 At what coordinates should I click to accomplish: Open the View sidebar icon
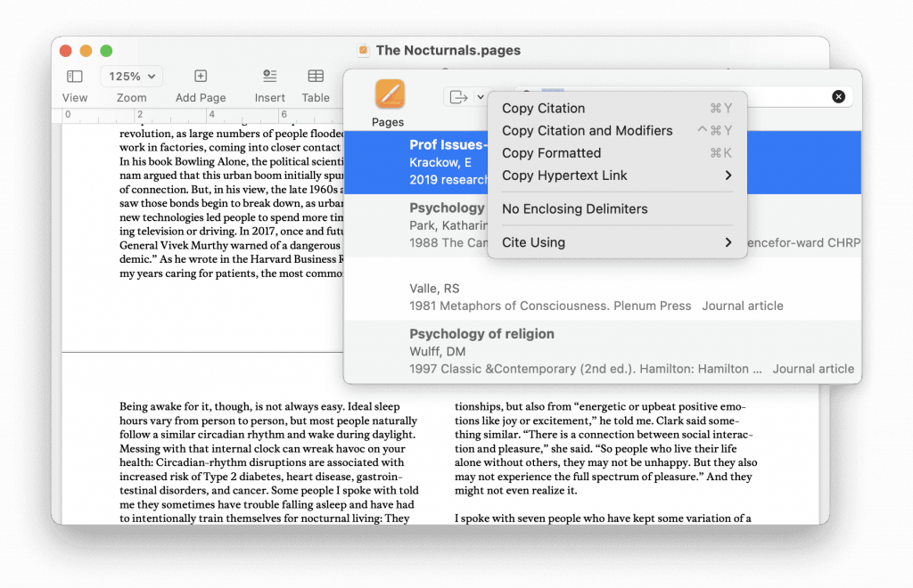click(x=75, y=77)
